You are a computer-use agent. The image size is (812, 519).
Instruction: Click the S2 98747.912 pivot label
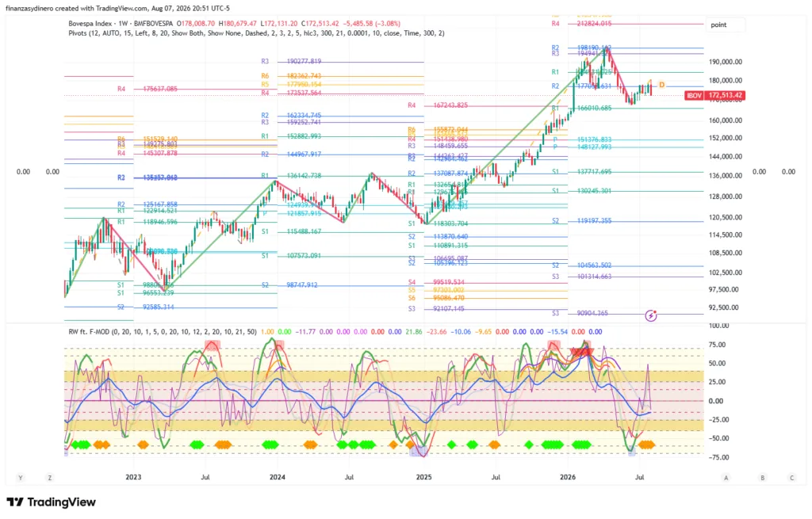[289, 284]
